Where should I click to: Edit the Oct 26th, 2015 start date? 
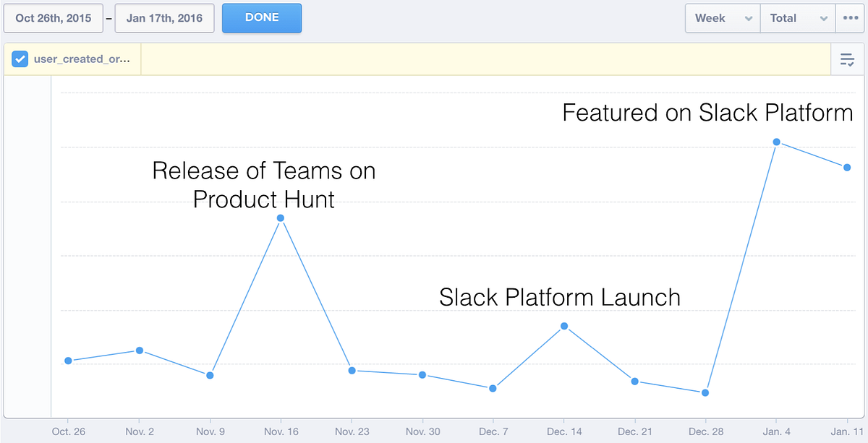click(54, 18)
